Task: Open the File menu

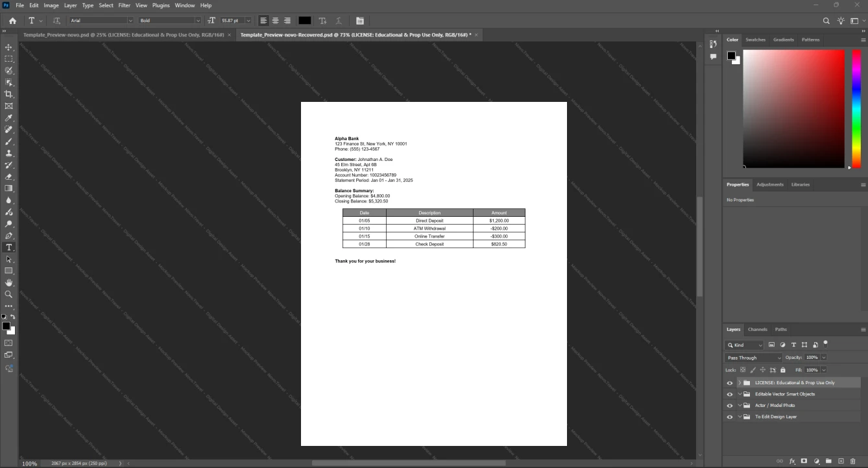Action: (x=19, y=5)
